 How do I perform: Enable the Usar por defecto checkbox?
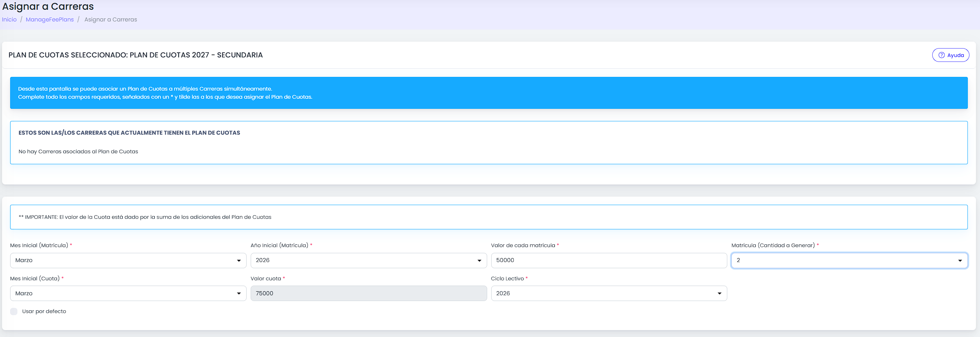(x=14, y=312)
